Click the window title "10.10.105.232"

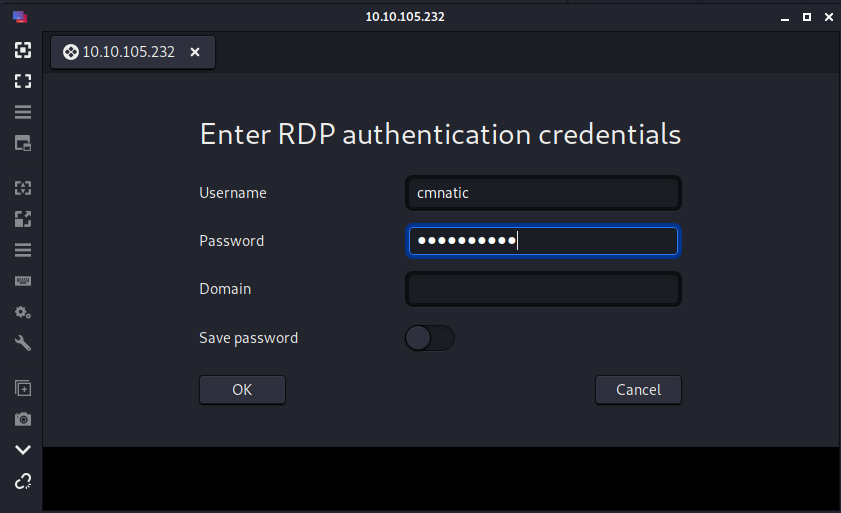point(405,17)
